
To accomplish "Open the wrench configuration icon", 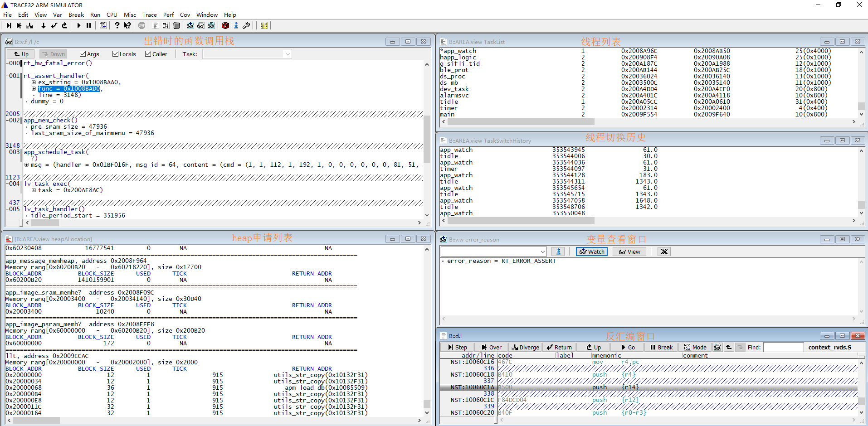I will tap(246, 26).
